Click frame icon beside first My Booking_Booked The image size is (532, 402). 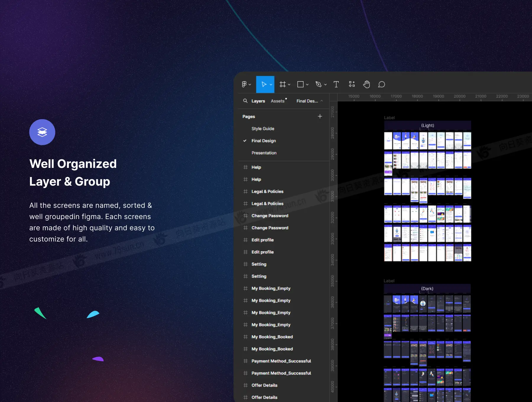coord(245,337)
